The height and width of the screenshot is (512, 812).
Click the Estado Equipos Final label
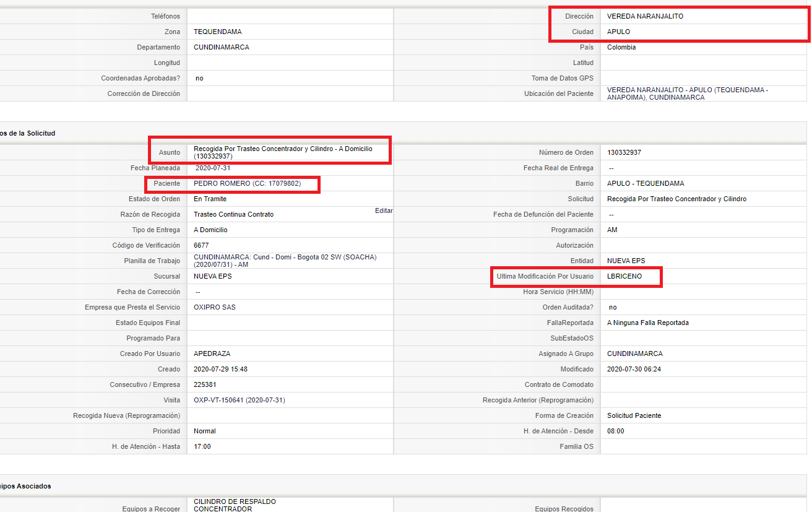tap(148, 323)
